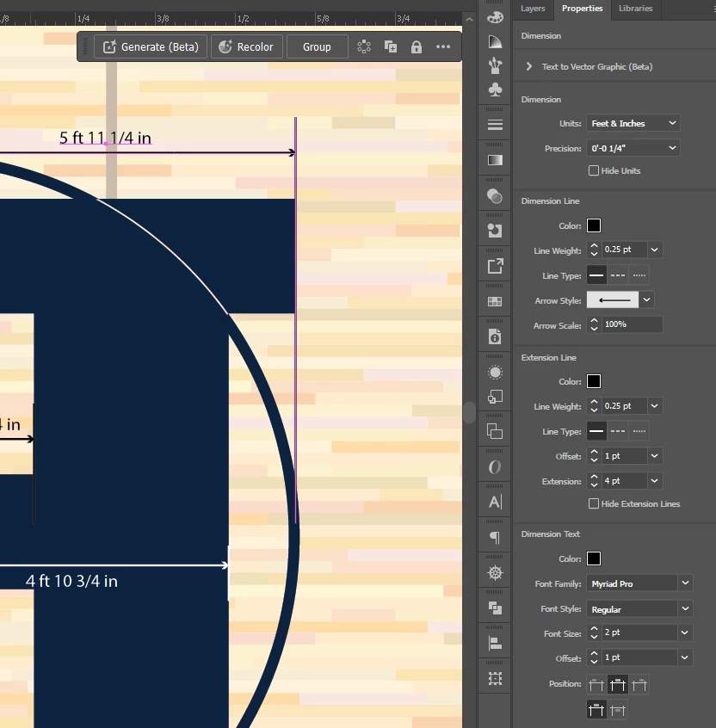The height and width of the screenshot is (728, 716).
Task: Click the 5 ft 11 1/4 in dimension text
Action: coord(105,138)
